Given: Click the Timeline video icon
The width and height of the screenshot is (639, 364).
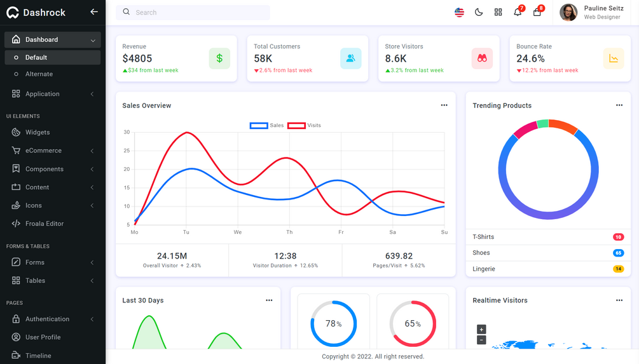Looking at the screenshot, I should click(16, 355).
